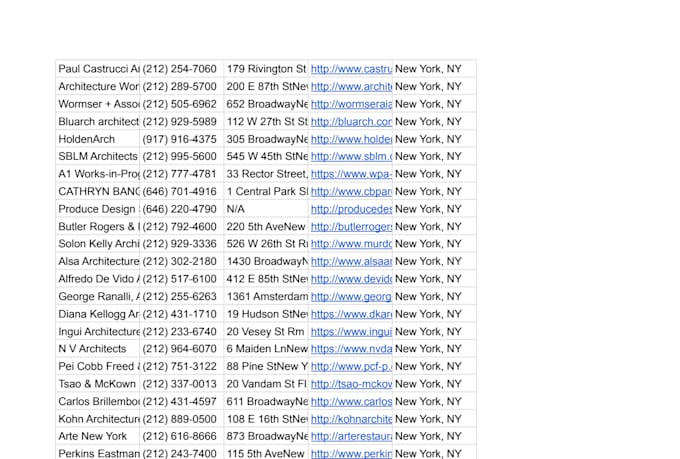Open the www.murdo link
Image resolution: width=680 pixels, height=459 pixels.
pos(351,244)
